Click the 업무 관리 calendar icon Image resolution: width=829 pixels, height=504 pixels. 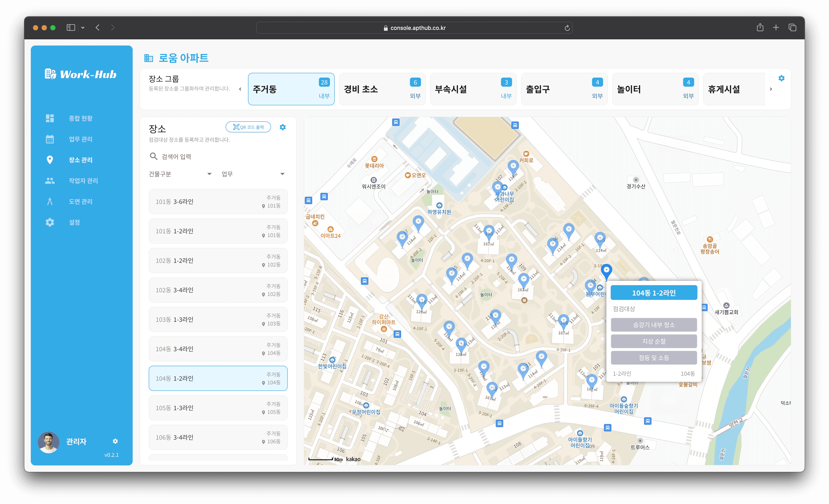[x=50, y=139]
